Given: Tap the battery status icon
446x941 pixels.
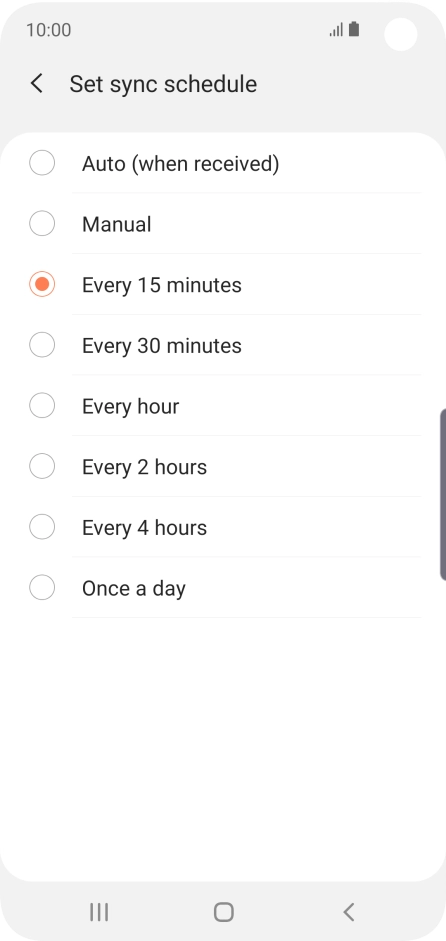Looking at the screenshot, I should click(354, 29).
